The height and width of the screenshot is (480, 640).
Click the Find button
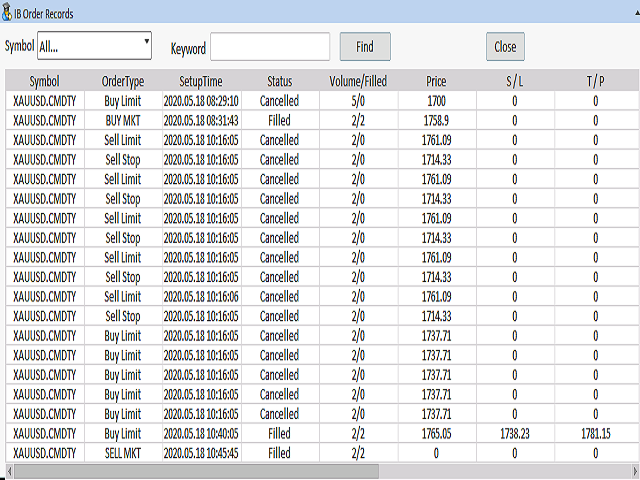point(365,47)
